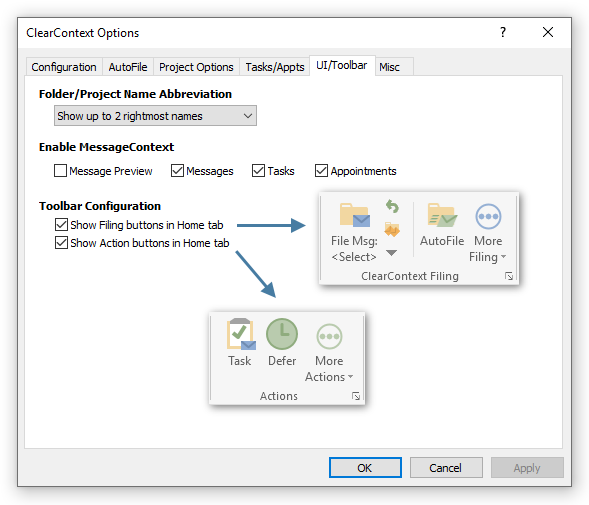Expand the File Msg dropdown arrow
Viewport: 589px width, 505px height.
click(x=391, y=253)
